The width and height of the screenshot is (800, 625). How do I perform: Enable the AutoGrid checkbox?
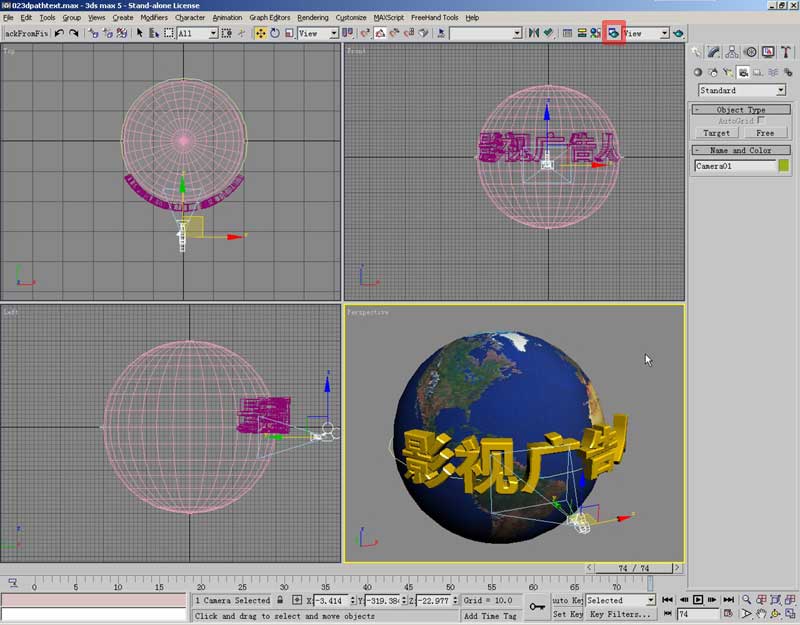pyautogui.click(x=760, y=121)
